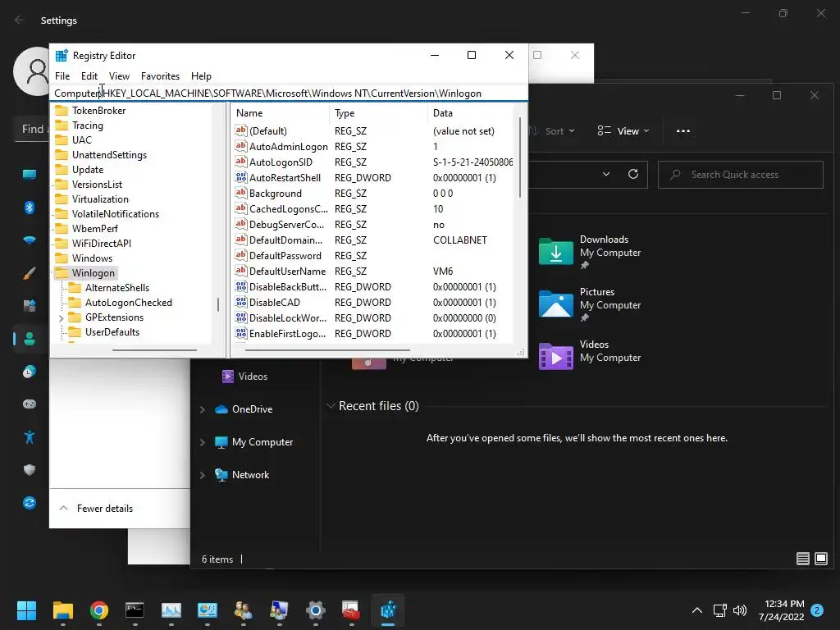Open the Help menu in Registry Editor
The width and height of the screenshot is (840, 630).
tap(201, 76)
